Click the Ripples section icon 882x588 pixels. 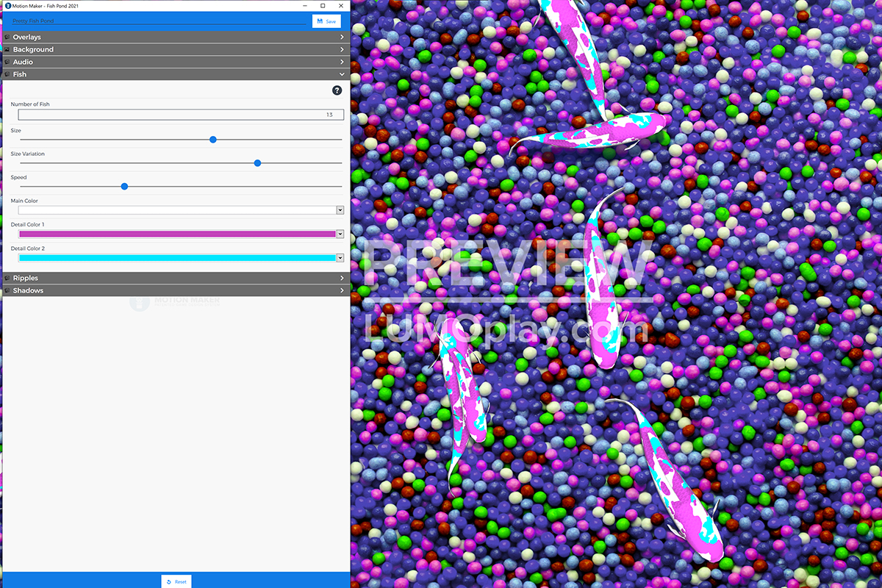[7, 278]
